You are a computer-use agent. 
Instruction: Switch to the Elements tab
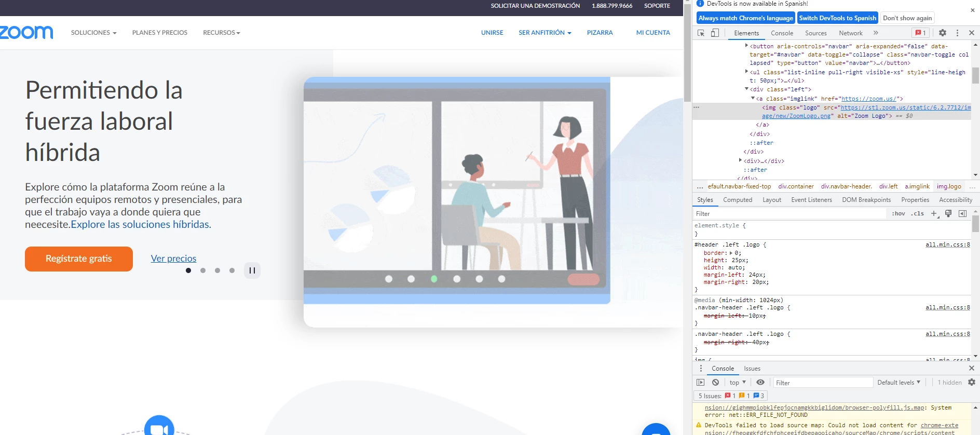click(746, 33)
